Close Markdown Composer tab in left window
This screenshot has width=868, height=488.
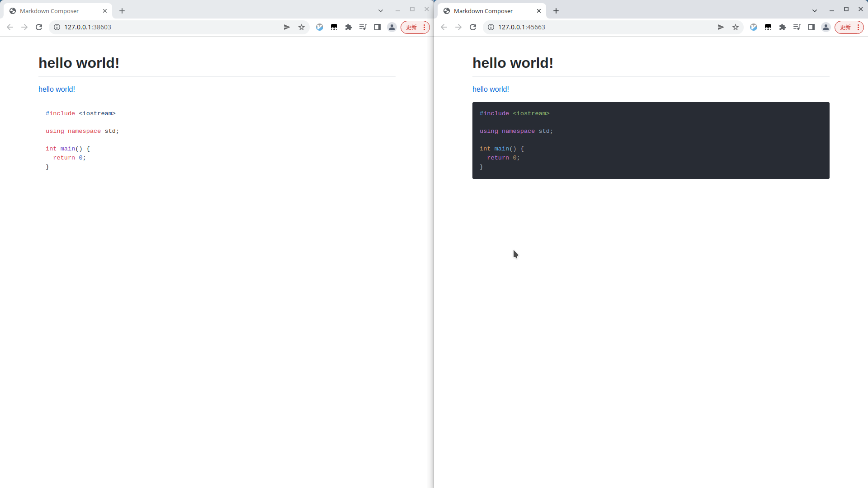105,11
